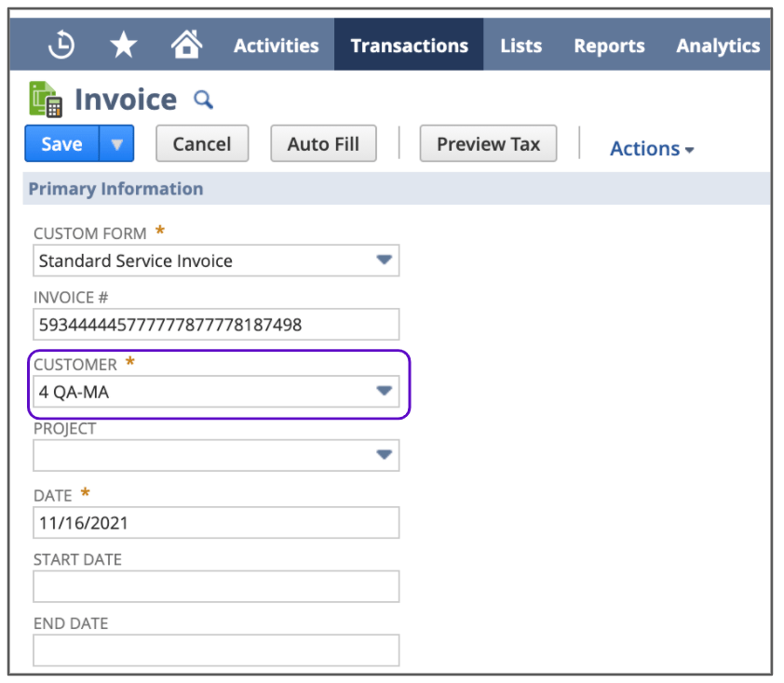784x683 pixels.
Task: Click the Cancel button
Action: (201, 143)
